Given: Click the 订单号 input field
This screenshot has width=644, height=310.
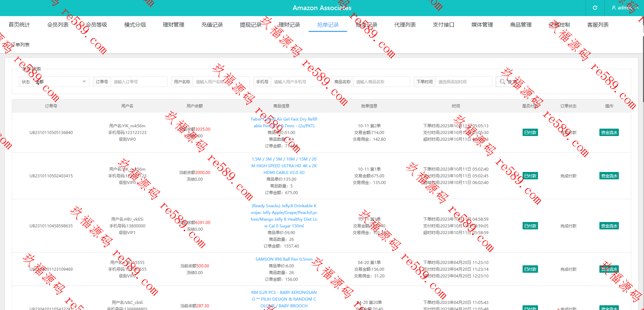Looking at the screenshot, I should pos(139,82).
